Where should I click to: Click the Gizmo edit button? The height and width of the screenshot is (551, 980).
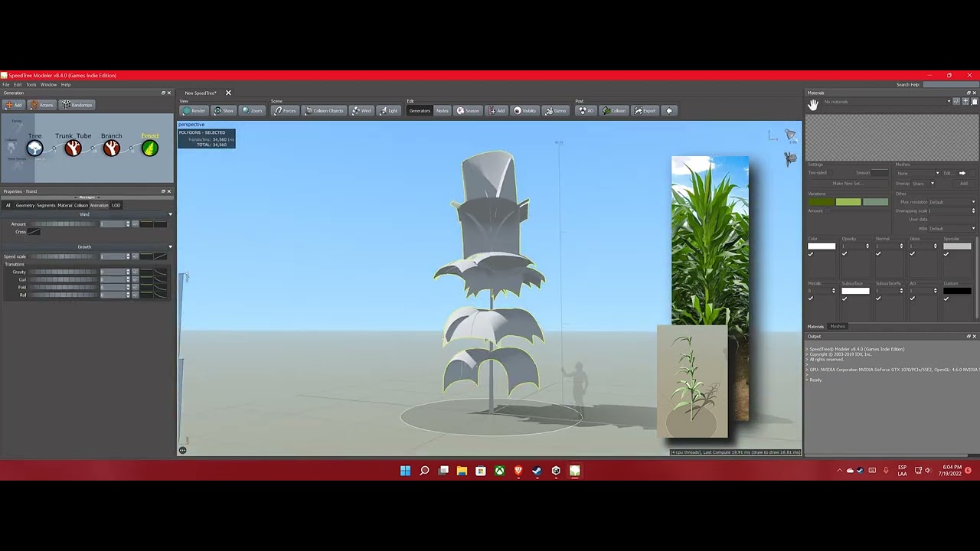(x=556, y=111)
